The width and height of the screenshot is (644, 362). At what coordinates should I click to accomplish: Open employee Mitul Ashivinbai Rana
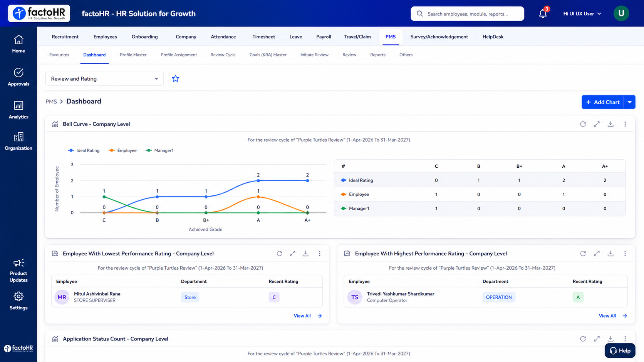[97, 294]
